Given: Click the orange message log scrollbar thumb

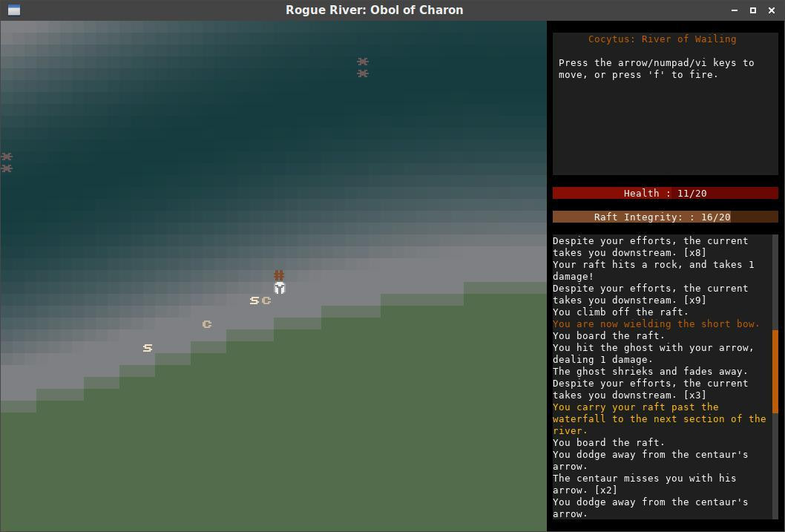Looking at the screenshot, I should [x=775, y=371].
